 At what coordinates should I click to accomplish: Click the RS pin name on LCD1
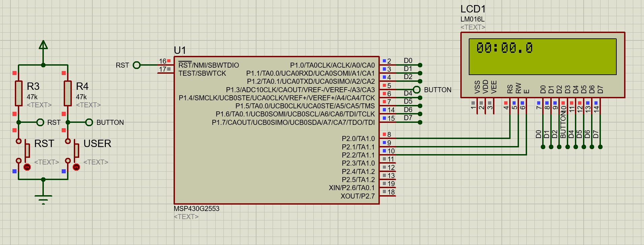(510, 89)
